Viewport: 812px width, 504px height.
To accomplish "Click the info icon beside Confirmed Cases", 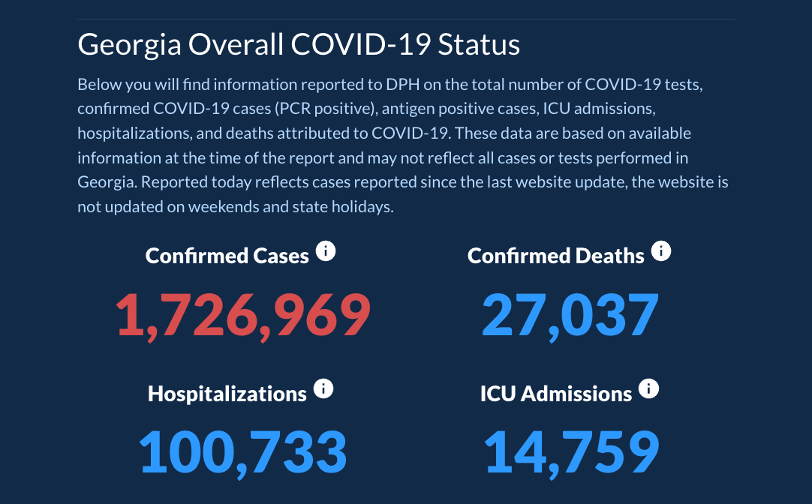I will [326, 251].
